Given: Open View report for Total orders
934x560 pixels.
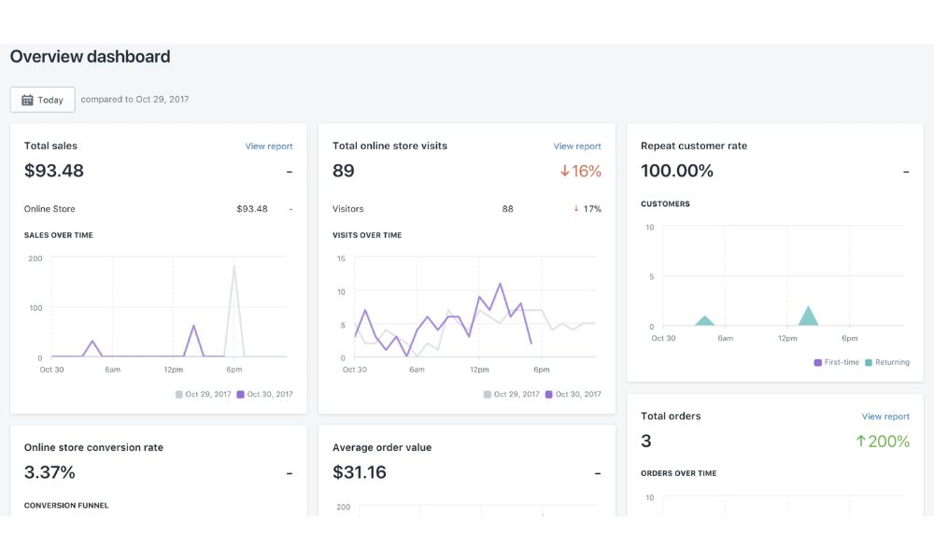Looking at the screenshot, I should click(885, 417).
